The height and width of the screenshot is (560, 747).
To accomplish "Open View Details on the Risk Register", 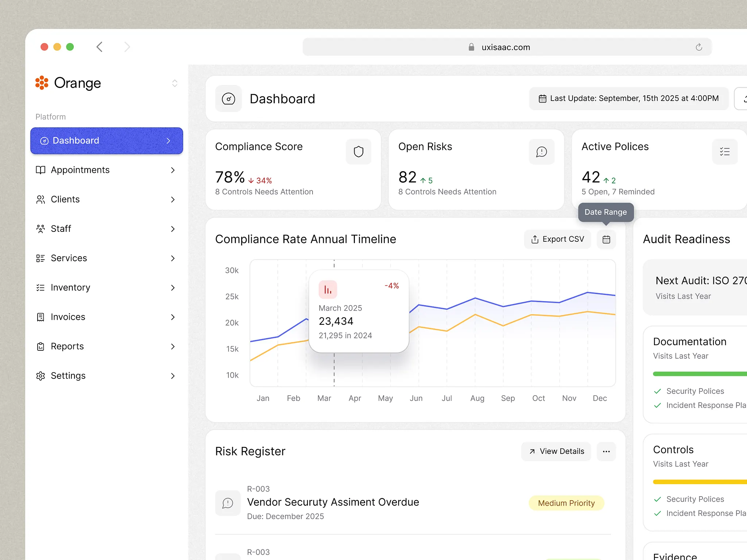I will pos(556,451).
